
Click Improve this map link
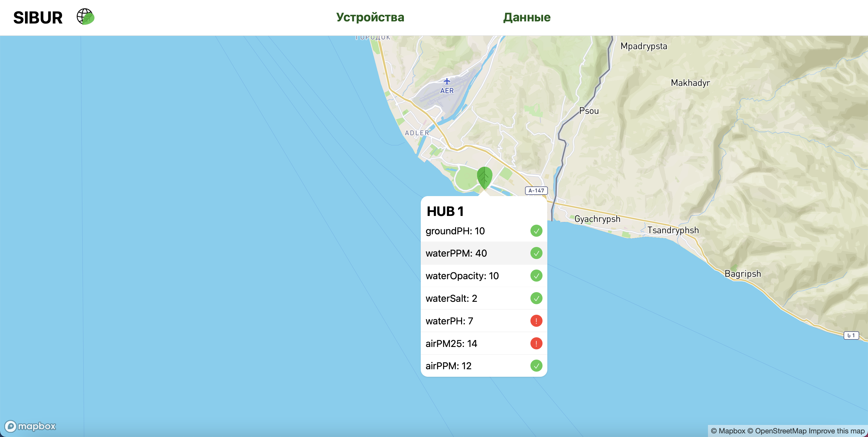click(x=836, y=431)
